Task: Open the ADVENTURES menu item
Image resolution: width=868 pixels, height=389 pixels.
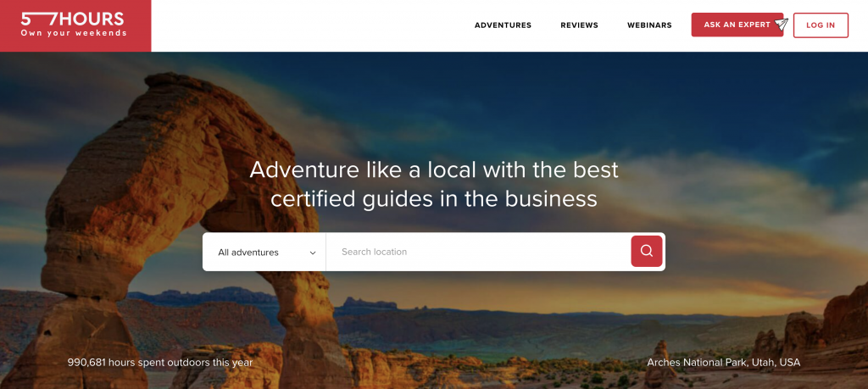Action: click(503, 25)
